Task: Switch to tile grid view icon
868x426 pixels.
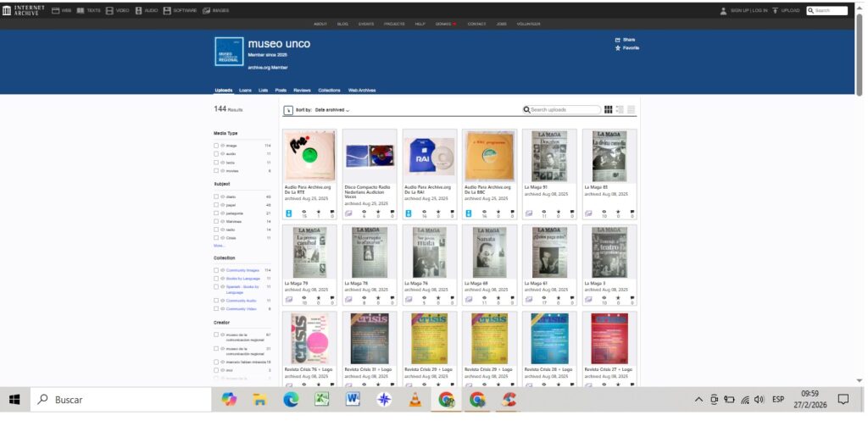Action: [x=608, y=110]
